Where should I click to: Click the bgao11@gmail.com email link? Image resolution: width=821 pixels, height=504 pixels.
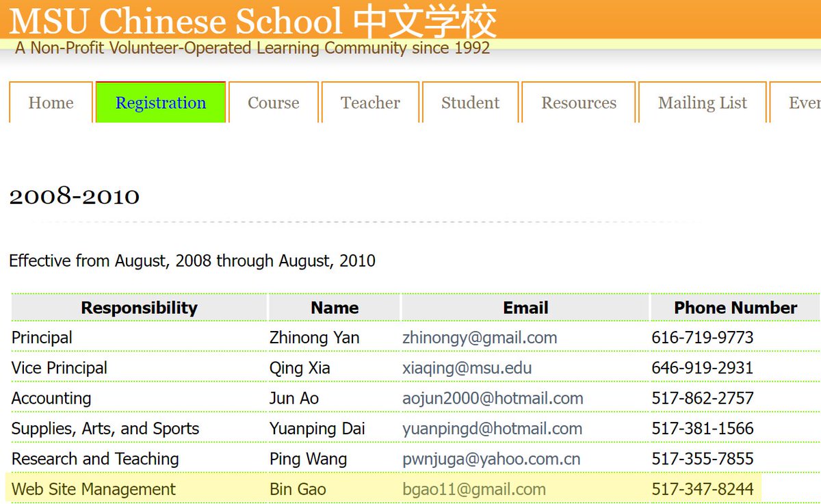[474, 490]
